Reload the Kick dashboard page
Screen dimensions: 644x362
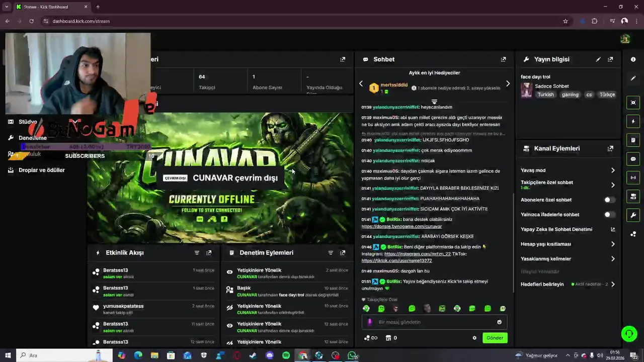(x=31, y=21)
